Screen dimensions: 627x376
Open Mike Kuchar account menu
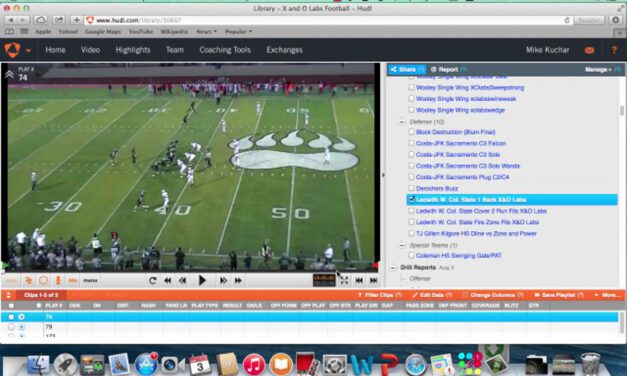coord(547,50)
